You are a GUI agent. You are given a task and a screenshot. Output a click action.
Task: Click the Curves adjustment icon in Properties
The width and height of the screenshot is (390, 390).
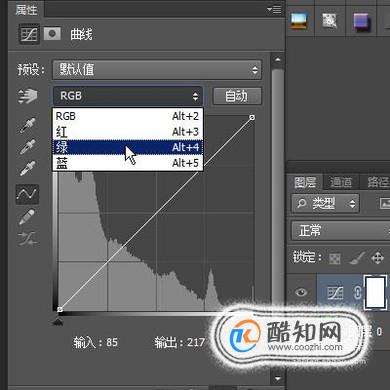click(x=29, y=34)
